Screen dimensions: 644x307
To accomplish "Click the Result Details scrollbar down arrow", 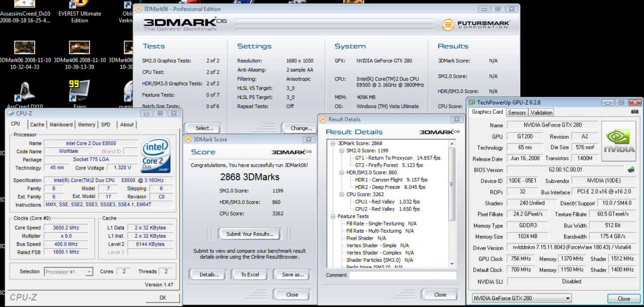I will click(x=452, y=264).
